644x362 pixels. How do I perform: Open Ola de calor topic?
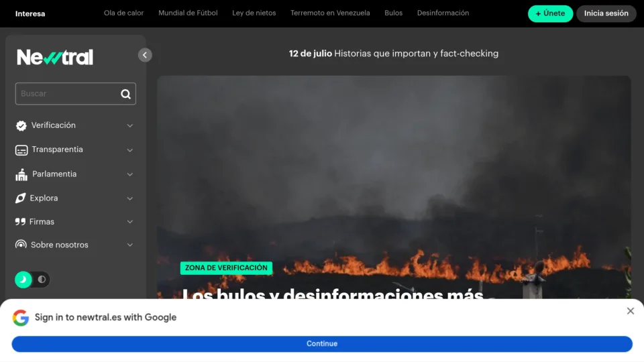click(123, 13)
